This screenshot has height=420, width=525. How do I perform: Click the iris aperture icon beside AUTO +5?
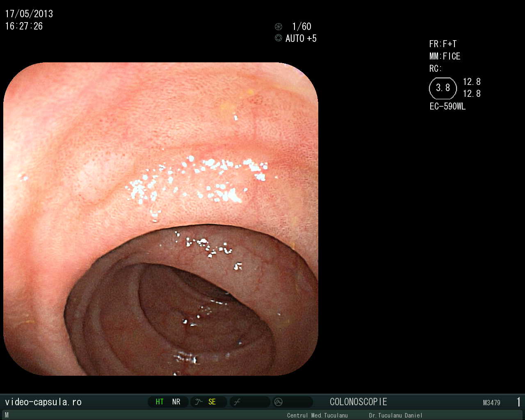278,38
